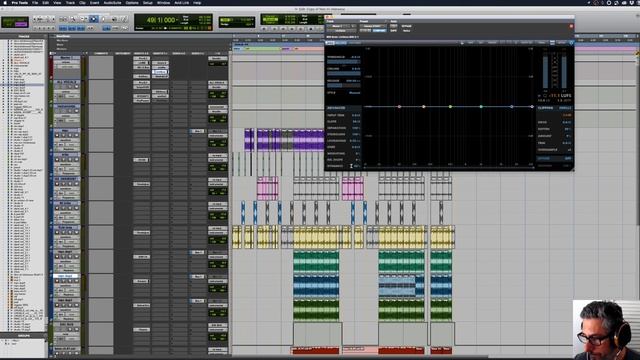
Task: Open the Window menu
Action: click(163, 2)
